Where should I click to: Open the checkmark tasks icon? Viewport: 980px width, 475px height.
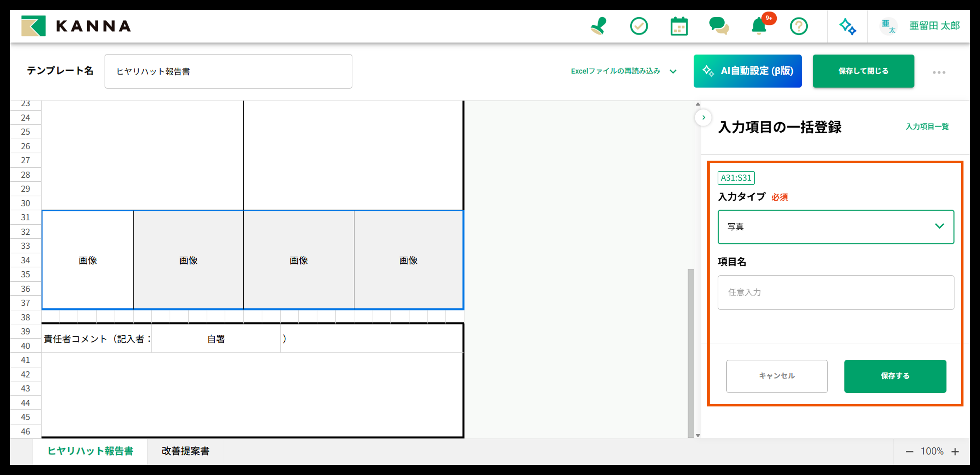click(639, 26)
